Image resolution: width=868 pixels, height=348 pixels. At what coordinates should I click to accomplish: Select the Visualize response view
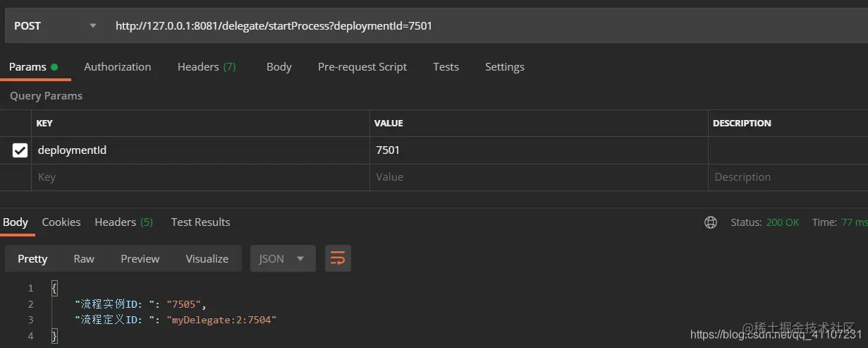pyautogui.click(x=207, y=258)
